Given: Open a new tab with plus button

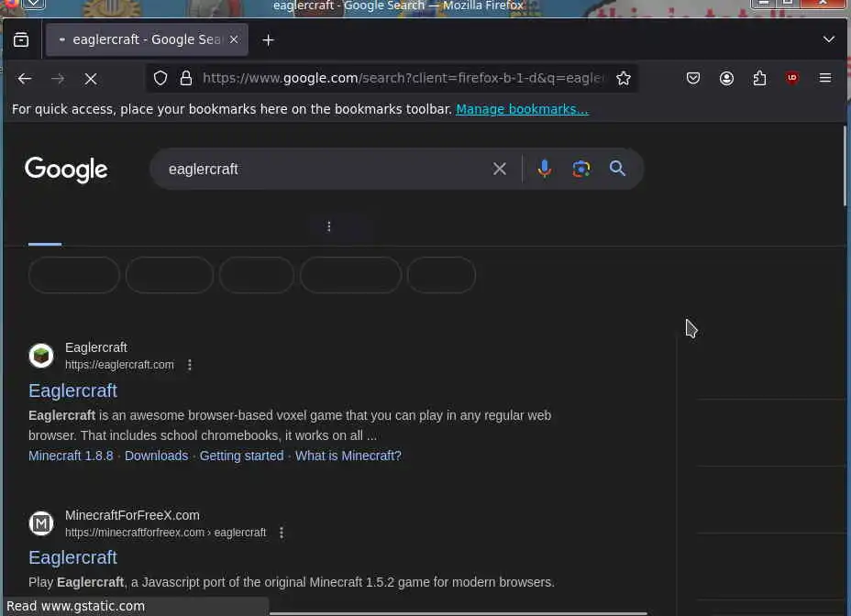Looking at the screenshot, I should (x=268, y=40).
